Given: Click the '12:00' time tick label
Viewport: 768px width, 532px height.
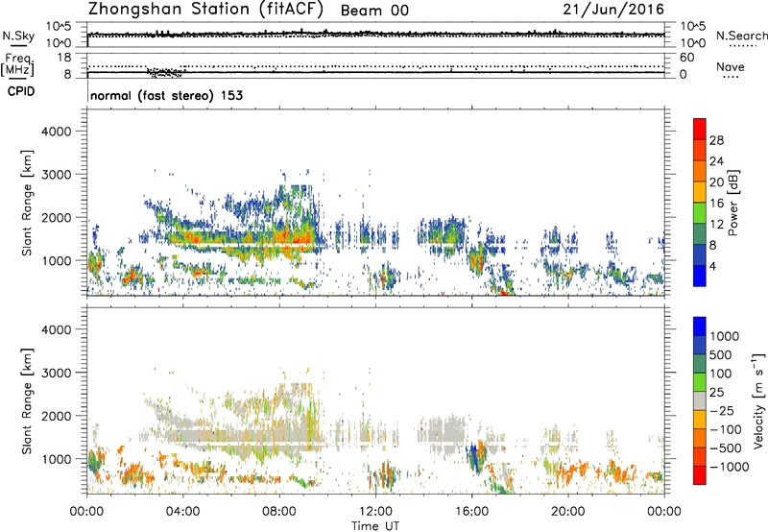Looking at the screenshot, I should click(x=375, y=512).
